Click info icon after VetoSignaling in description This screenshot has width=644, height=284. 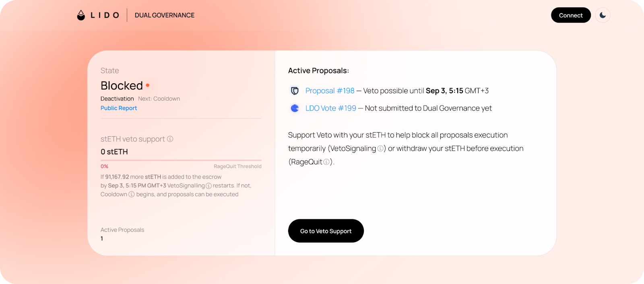[x=380, y=149]
